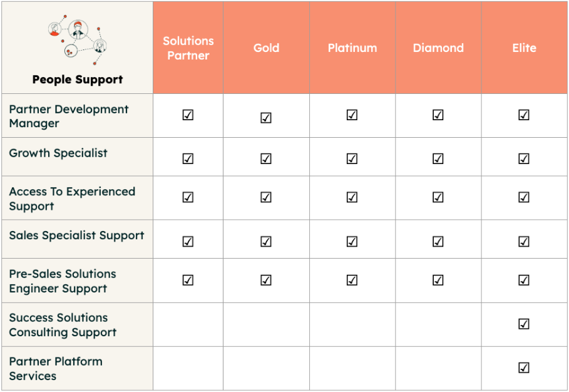Click the Solutions Partner checkmark for Growth Specialist
This screenshot has width=569, height=392.
tap(188, 158)
